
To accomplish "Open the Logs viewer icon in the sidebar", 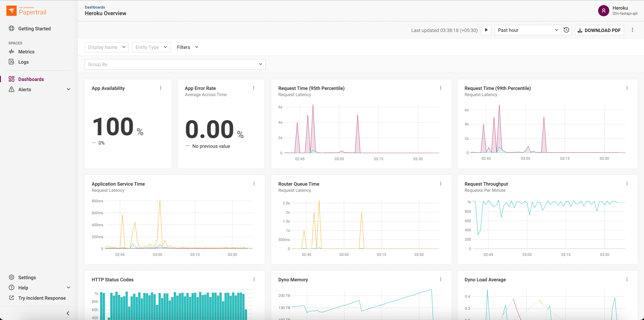I will [x=12, y=62].
